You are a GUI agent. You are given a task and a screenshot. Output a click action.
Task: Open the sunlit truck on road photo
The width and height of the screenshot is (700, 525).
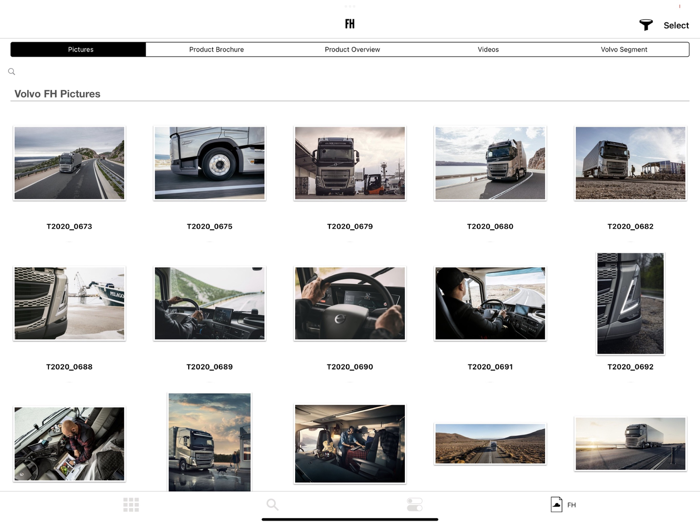(x=630, y=444)
